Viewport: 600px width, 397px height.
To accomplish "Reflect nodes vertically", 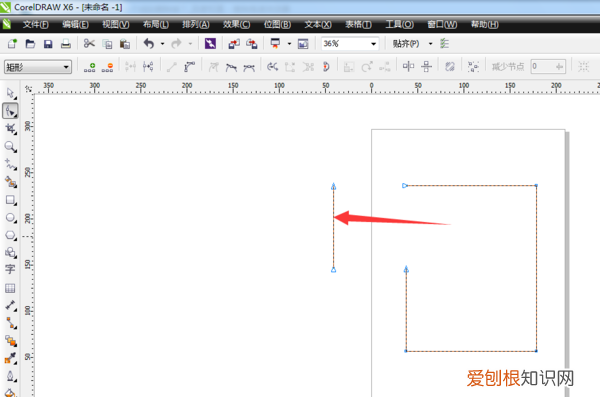I will (x=426, y=67).
